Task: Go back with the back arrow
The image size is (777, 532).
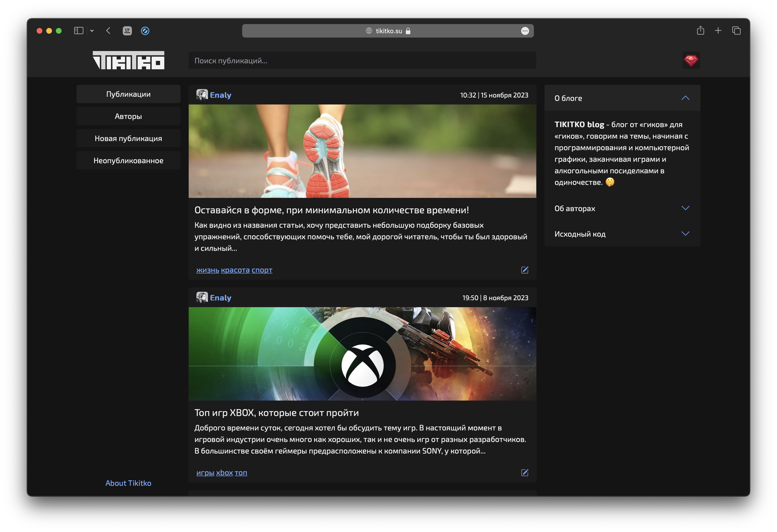Action: pyautogui.click(x=108, y=31)
